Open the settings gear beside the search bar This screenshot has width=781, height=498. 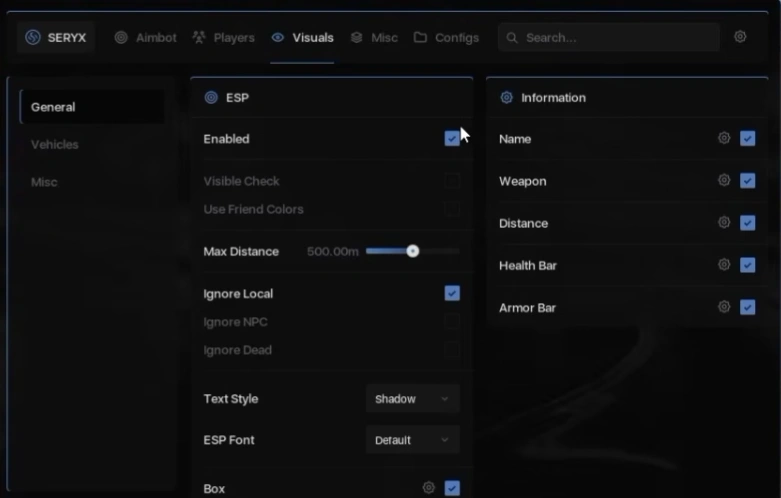pyautogui.click(x=740, y=36)
